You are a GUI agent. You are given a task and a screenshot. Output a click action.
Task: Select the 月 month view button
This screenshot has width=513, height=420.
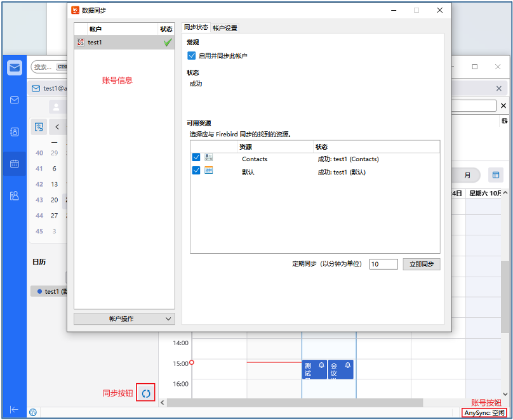(467, 175)
